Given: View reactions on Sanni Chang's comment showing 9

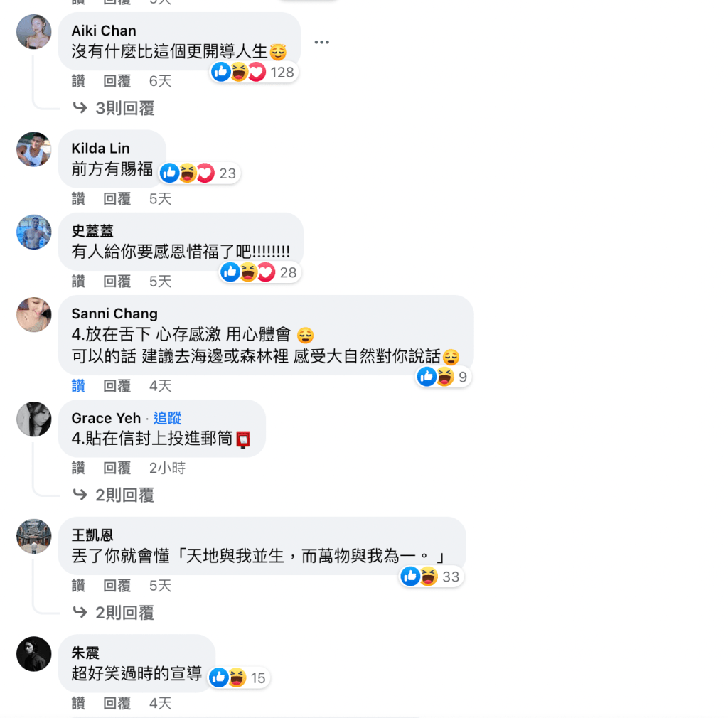Looking at the screenshot, I should click(444, 377).
